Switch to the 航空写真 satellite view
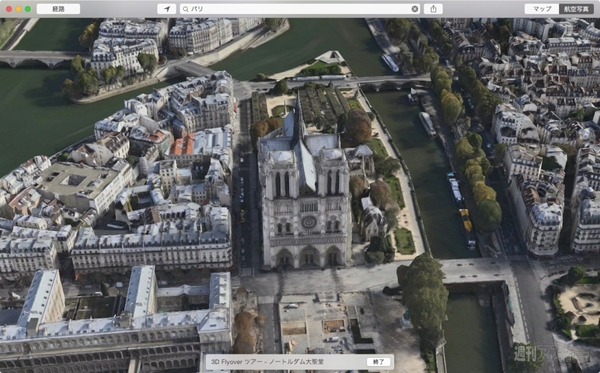This screenshot has width=600, height=373. pos(576,9)
